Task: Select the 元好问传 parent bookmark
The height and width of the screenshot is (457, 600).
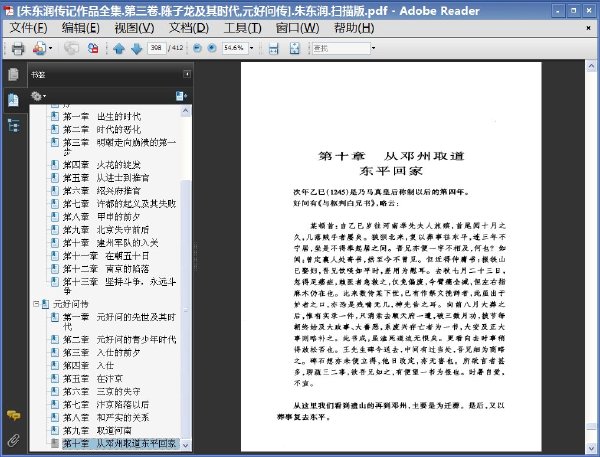Action: point(70,304)
